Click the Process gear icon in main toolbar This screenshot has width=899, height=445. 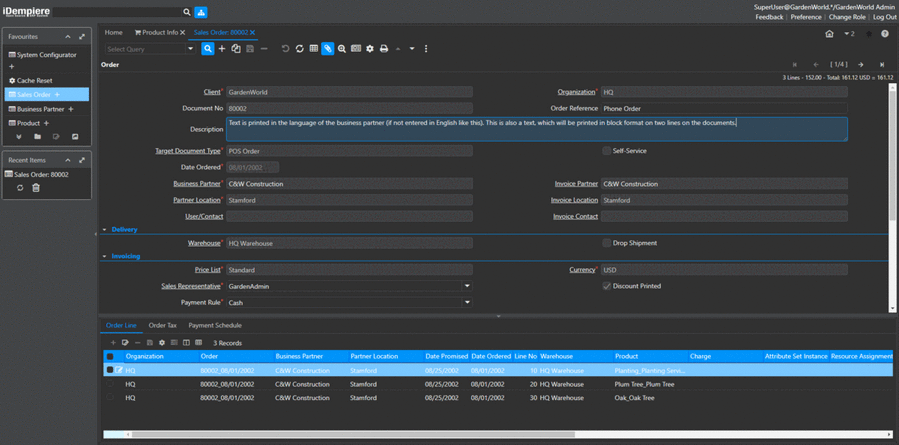click(x=370, y=49)
